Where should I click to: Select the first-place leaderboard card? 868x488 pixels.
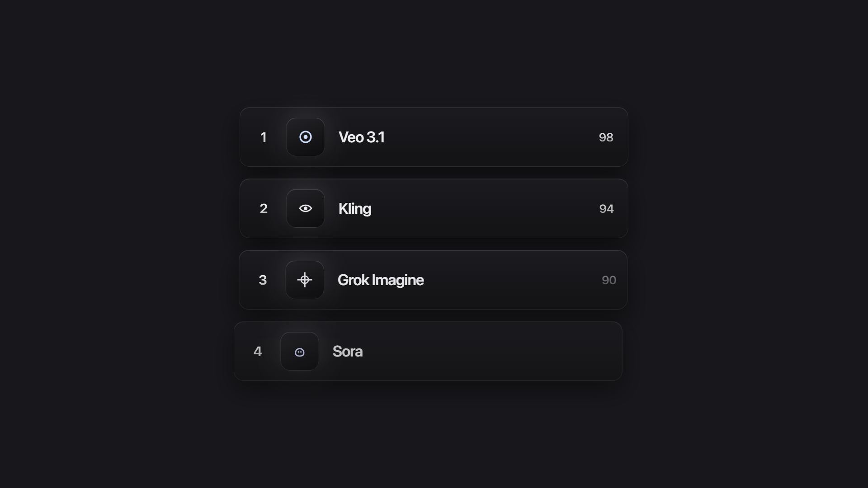(434, 137)
